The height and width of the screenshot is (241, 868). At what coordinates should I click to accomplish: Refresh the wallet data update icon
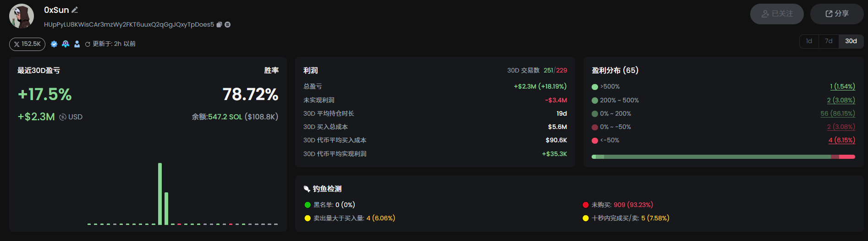coord(88,45)
